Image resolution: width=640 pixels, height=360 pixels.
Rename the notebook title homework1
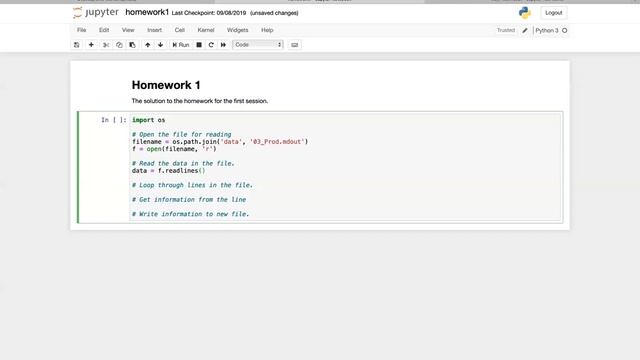coord(147,12)
